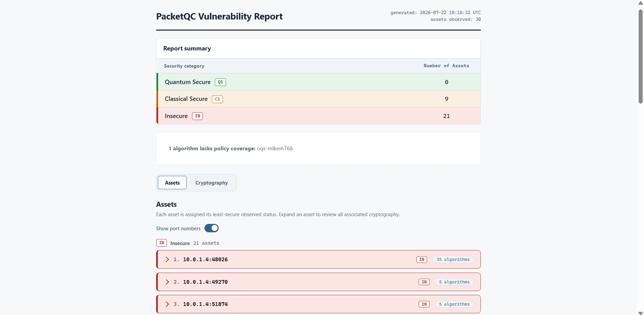
Task: Expand asset 10.0.1.4:48026 chevron
Action: [x=167, y=260]
